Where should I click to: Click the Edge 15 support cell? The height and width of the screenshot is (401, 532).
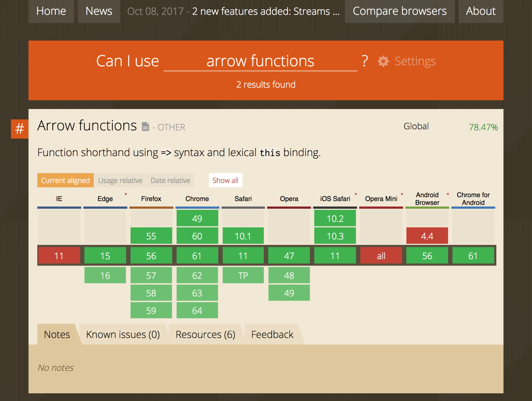105,256
